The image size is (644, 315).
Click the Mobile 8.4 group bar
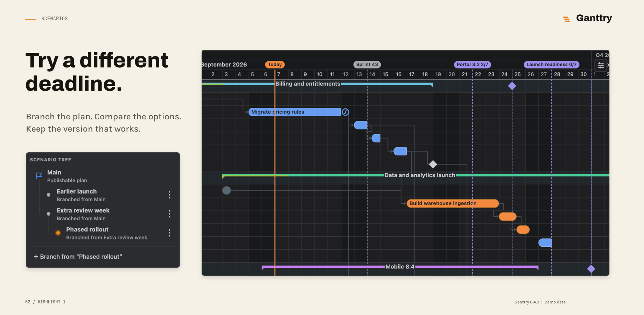400,267
